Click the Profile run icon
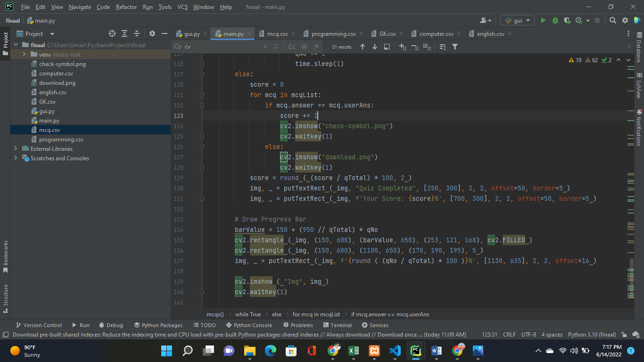Image resolution: width=644 pixels, height=362 pixels. (x=579, y=20)
